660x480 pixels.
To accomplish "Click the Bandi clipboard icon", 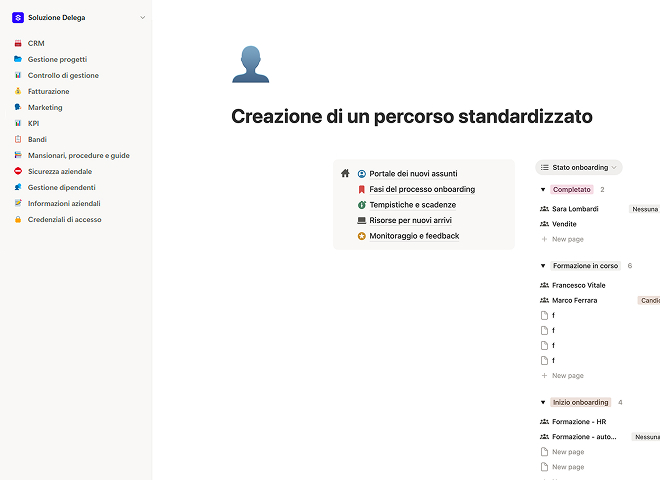I will pos(18,139).
